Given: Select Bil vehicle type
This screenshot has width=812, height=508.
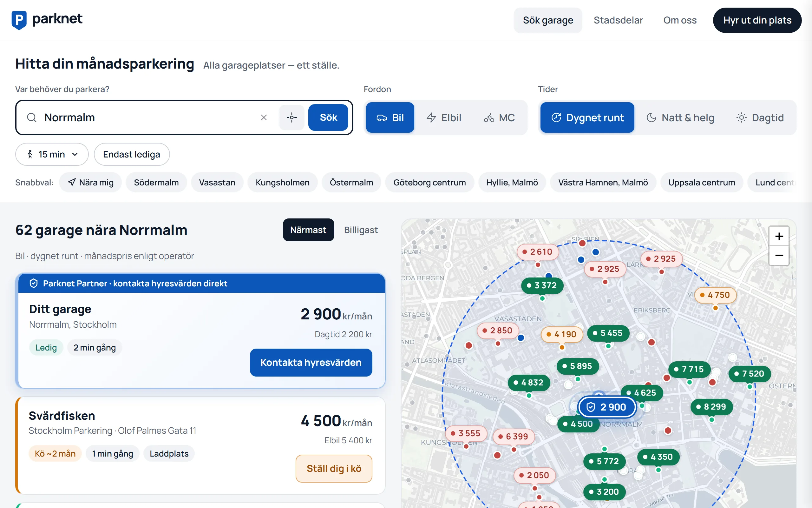Looking at the screenshot, I should tap(390, 117).
